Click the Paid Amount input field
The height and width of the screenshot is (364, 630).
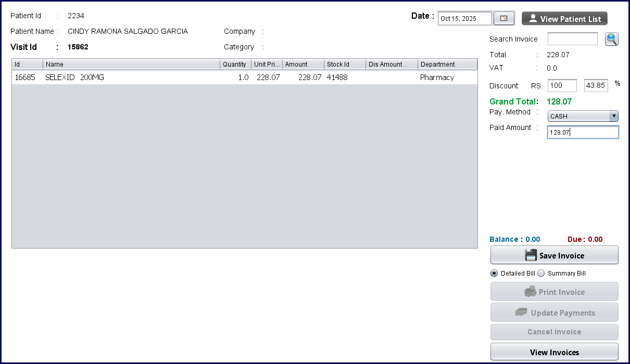coord(583,133)
